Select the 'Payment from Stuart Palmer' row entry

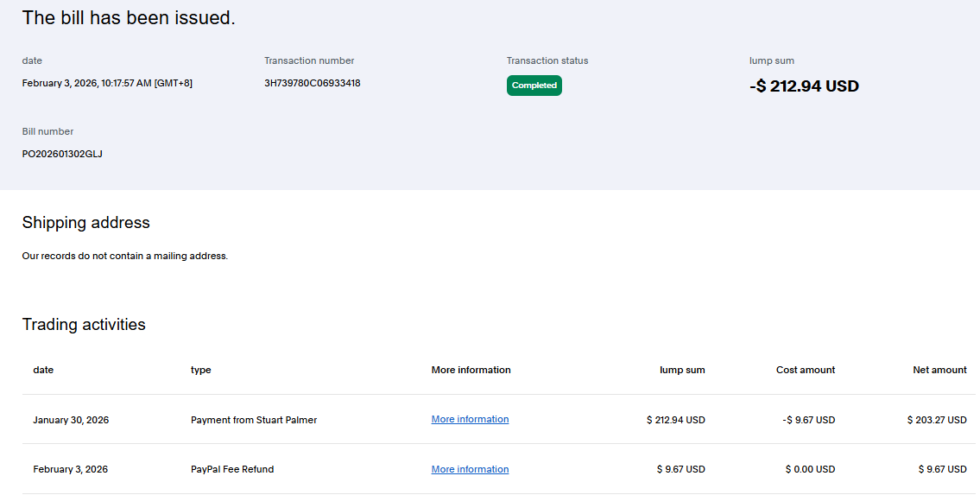click(254, 420)
